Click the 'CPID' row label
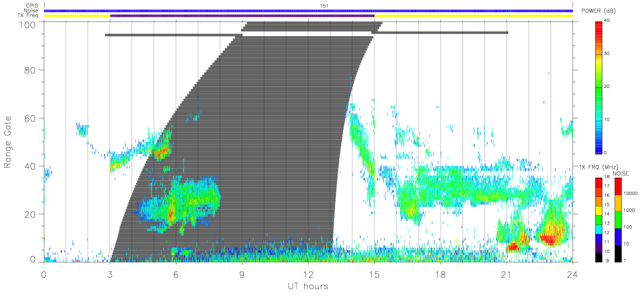The image size is (644, 297). point(32,6)
